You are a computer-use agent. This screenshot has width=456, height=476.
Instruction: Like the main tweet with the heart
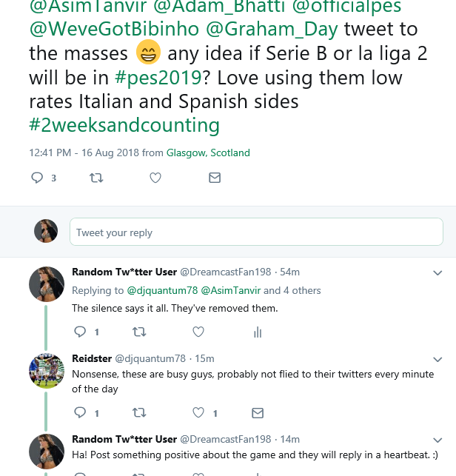155,178
